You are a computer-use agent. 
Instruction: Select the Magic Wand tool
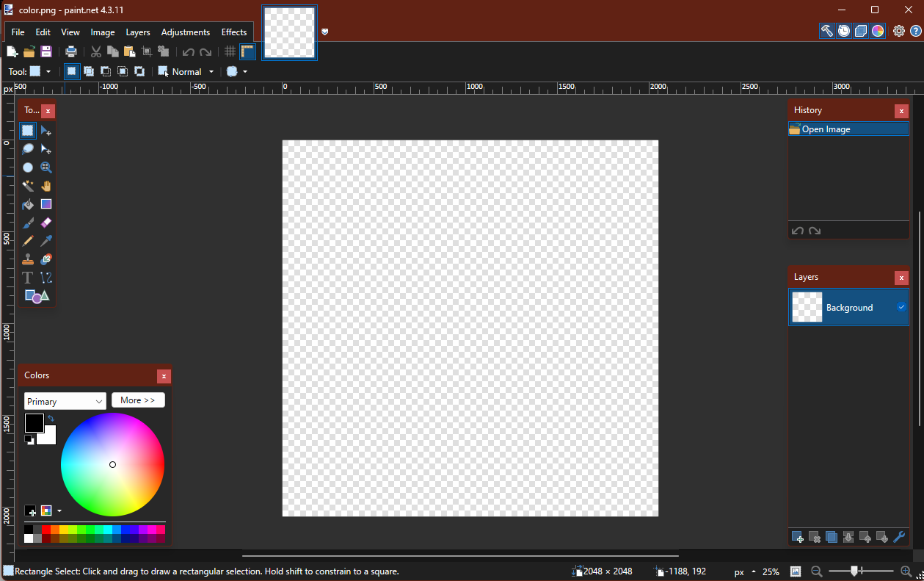point(28,186)
